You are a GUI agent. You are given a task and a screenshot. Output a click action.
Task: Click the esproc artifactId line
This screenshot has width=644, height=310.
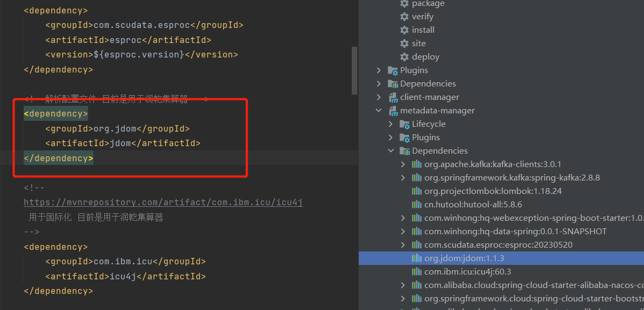point(128,40)
